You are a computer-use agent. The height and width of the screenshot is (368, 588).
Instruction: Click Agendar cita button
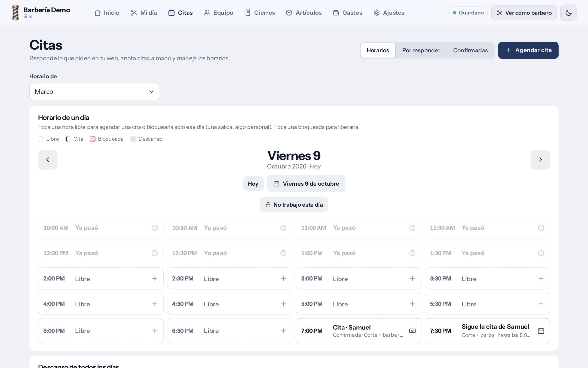point(528,50)
